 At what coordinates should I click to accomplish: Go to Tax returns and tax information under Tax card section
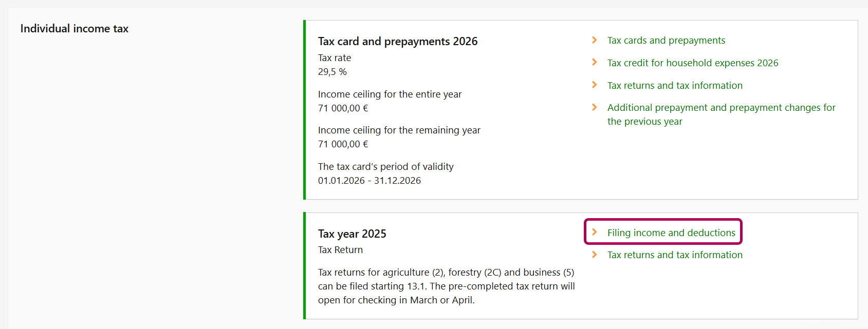click(674, 86)
